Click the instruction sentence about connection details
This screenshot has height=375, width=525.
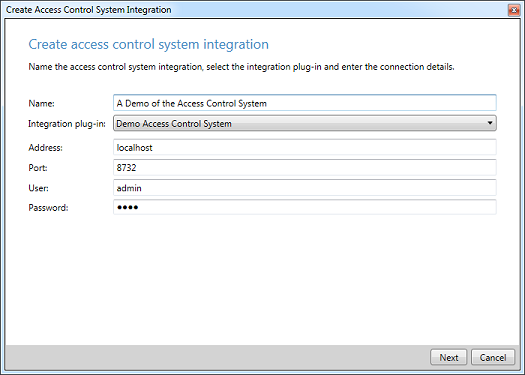(241, 67)
